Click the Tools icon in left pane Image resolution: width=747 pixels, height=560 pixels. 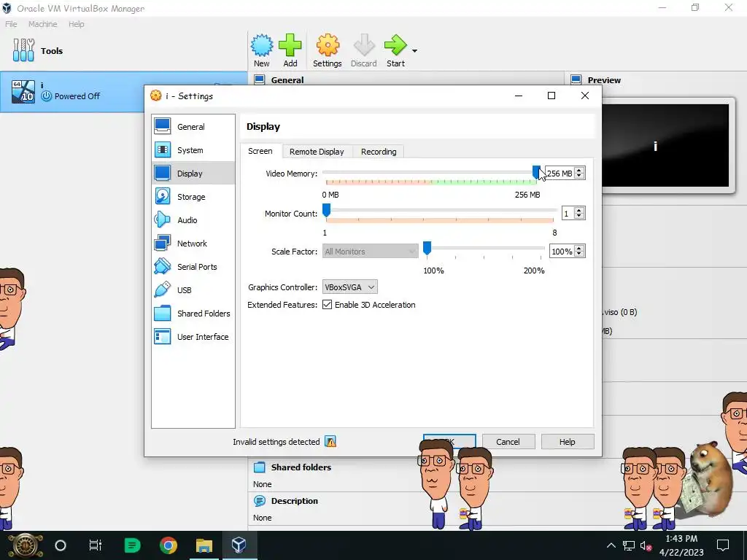[24, 50]
